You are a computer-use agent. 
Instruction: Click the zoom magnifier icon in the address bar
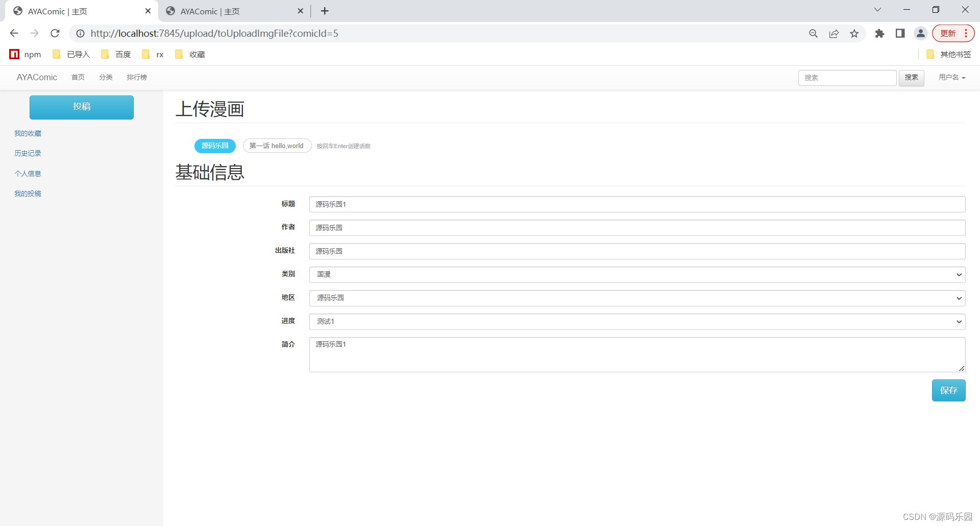click(813, 33)
